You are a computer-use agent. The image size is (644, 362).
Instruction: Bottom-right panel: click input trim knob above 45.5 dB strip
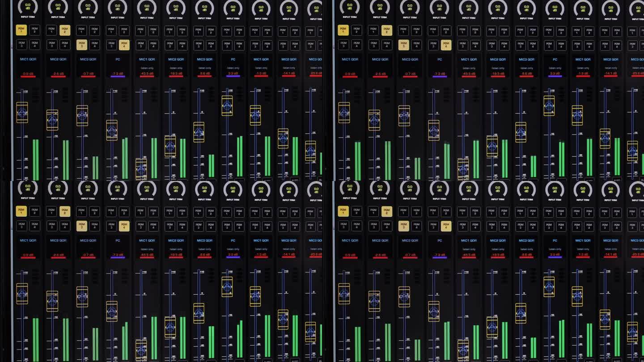coord(468,189)
